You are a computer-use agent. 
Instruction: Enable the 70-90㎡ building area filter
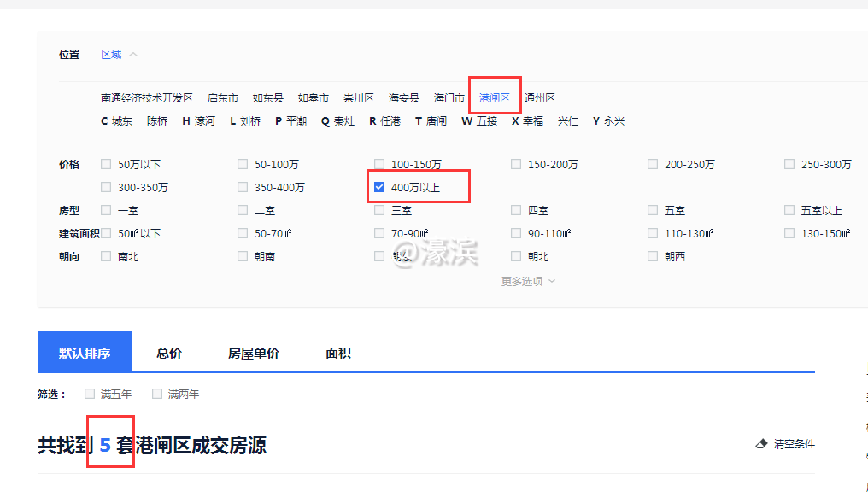tap(379, 232)
